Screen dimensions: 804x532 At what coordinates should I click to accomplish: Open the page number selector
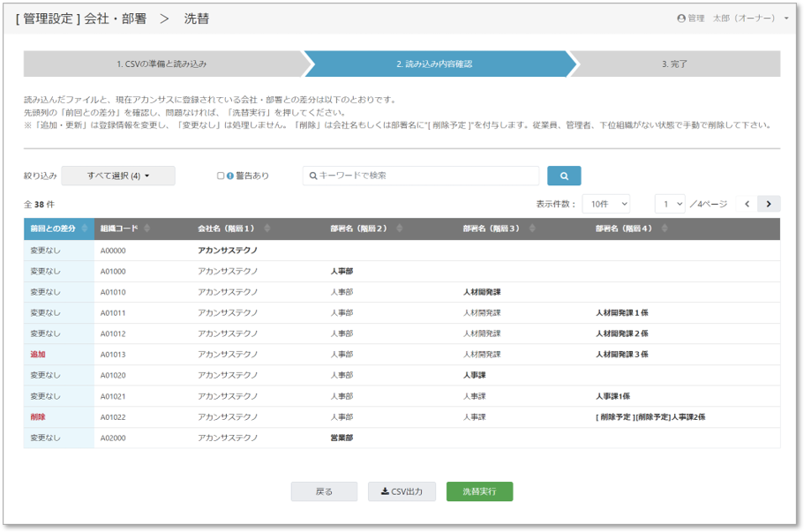point(670,204)
